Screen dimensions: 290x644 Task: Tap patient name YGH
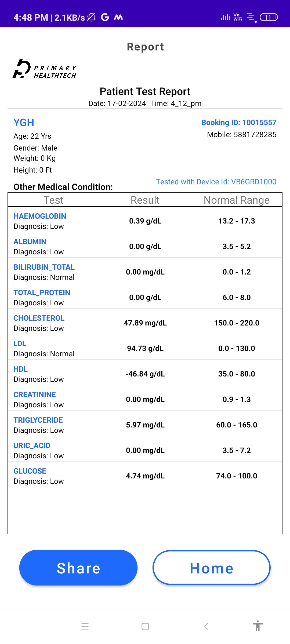pos(24,123)
